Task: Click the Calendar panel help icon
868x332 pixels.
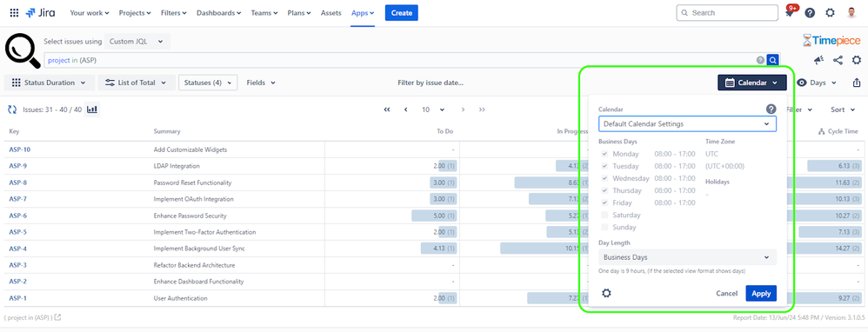Action: pos(771,109)
